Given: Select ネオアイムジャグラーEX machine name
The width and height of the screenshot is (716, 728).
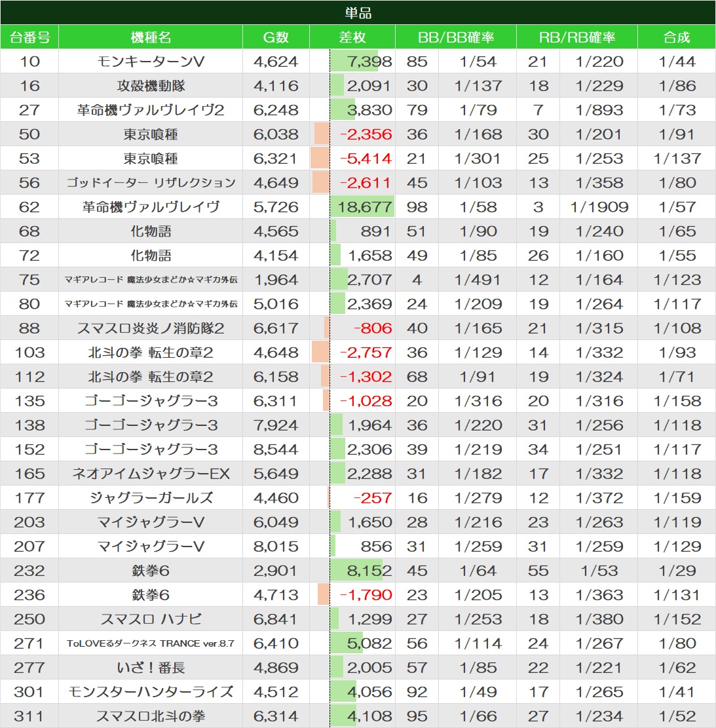Looking at the screenshot, I should click(151, 474).
